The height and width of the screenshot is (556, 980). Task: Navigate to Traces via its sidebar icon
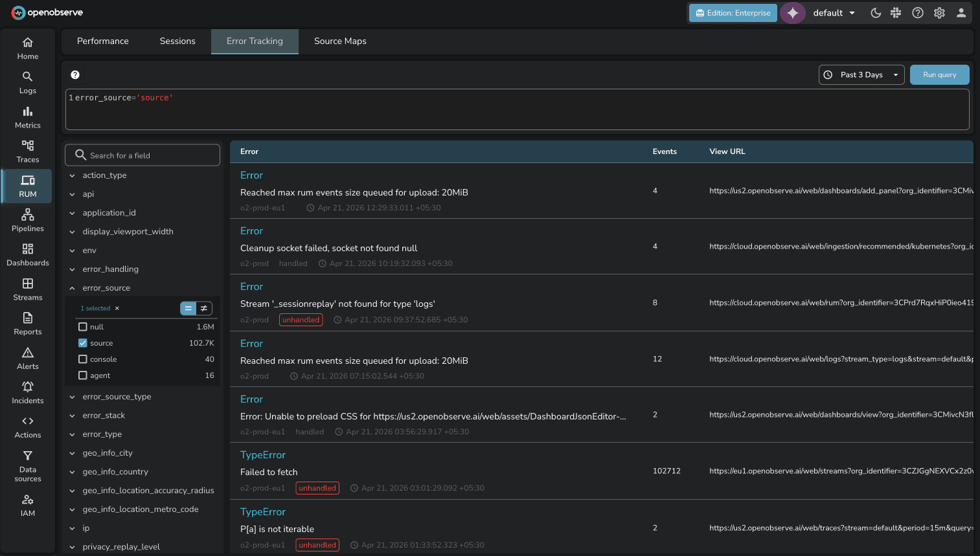(x=27, y=151)
